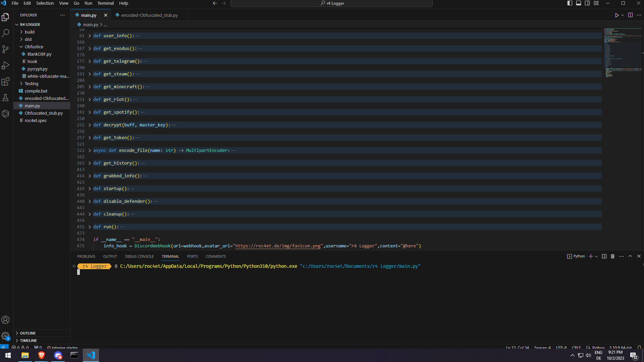
Task: Open the Testing flask view
Action: point(5,98)
